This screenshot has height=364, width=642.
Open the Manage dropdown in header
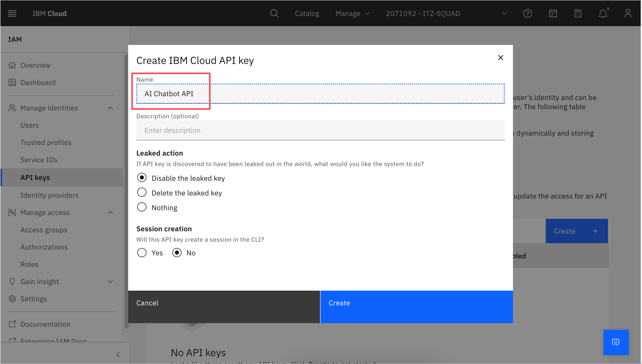352,13
